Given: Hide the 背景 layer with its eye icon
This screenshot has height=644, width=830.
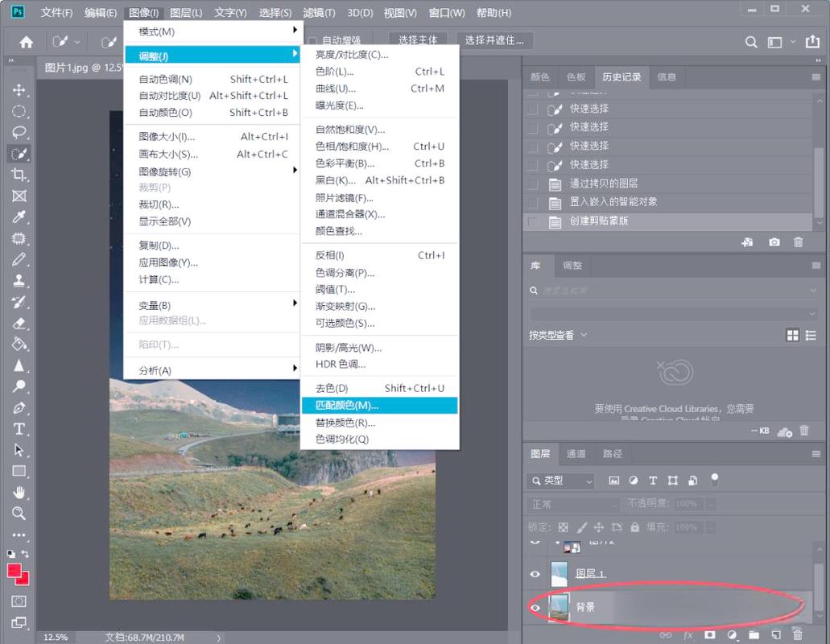Looking at the screenshot, I should tap(535, 608).
